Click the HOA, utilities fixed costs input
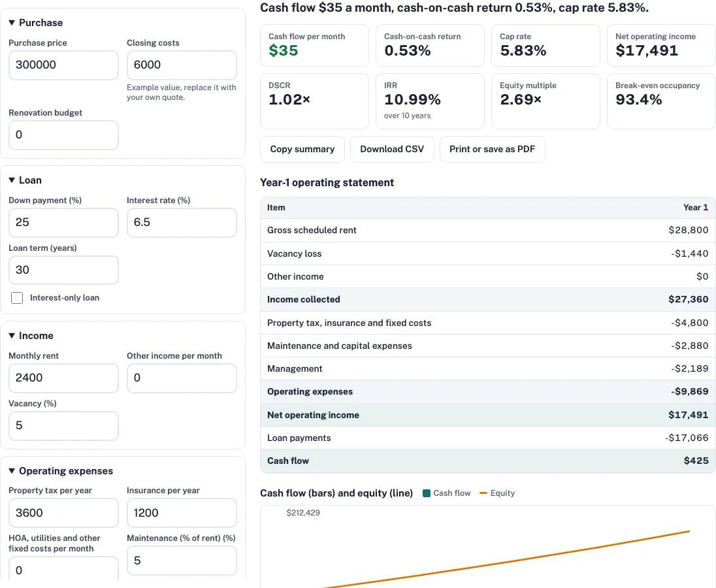Image resolution: width=716 pixels, height=588 pixels. coord(63,569)
